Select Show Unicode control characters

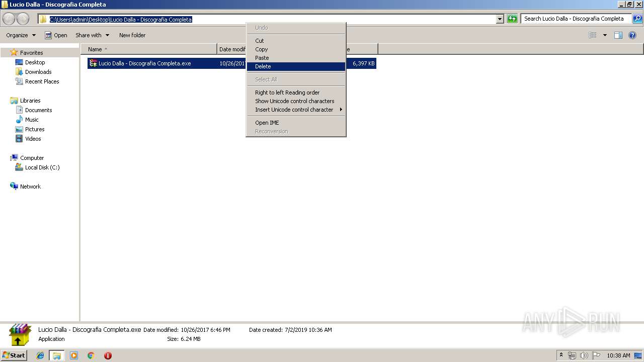(x=296, y=101)
